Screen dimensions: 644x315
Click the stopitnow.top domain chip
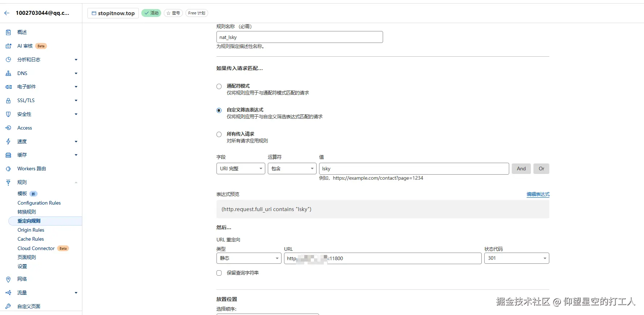pyautogui.click(x=113, y=13)
